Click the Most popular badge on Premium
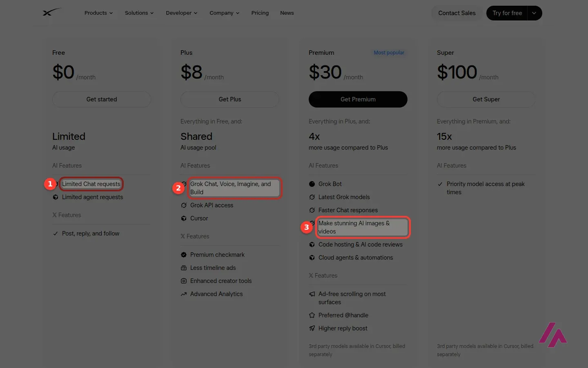This screenshot has height=368, width=588. click(x=389, y=53)
